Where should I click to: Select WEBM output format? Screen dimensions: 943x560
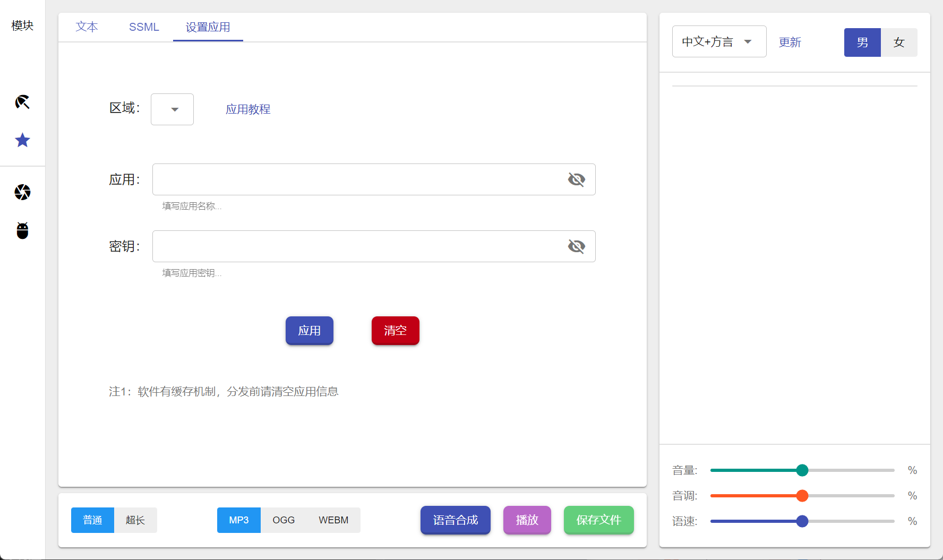coord(333,520)
